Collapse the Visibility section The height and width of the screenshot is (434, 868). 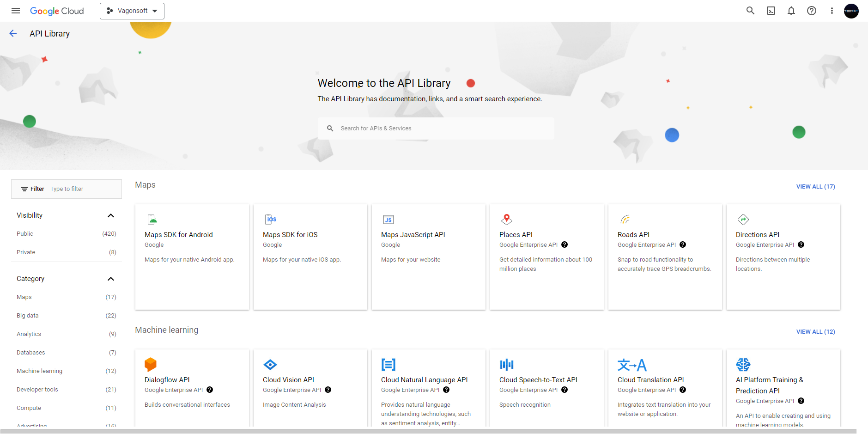[x=111, y=215]
